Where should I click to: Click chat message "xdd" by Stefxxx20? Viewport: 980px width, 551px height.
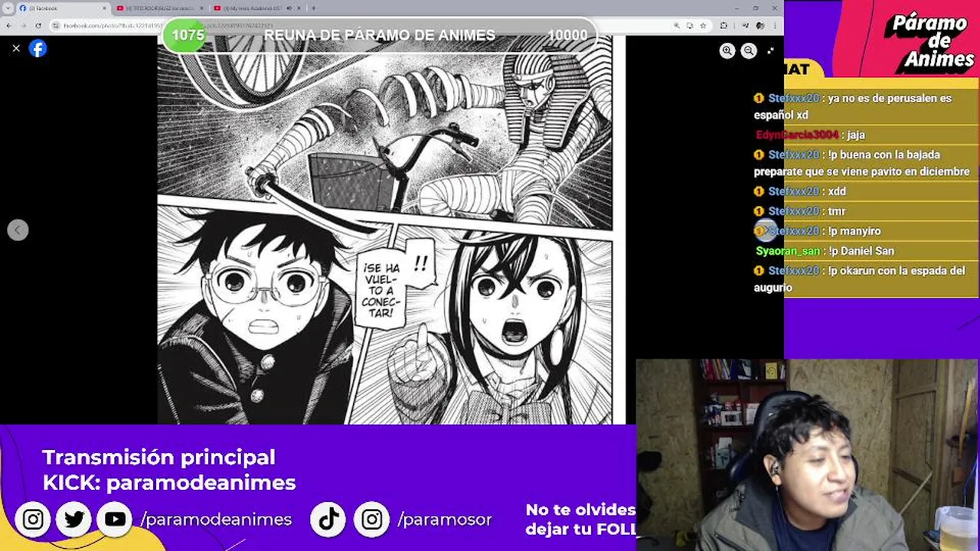click(837, 191)
